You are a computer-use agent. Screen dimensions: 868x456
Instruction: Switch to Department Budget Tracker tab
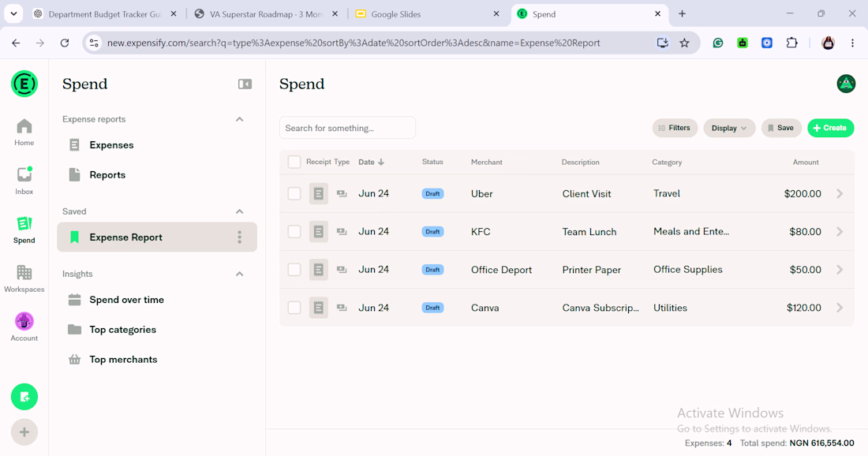pos(105,14)
